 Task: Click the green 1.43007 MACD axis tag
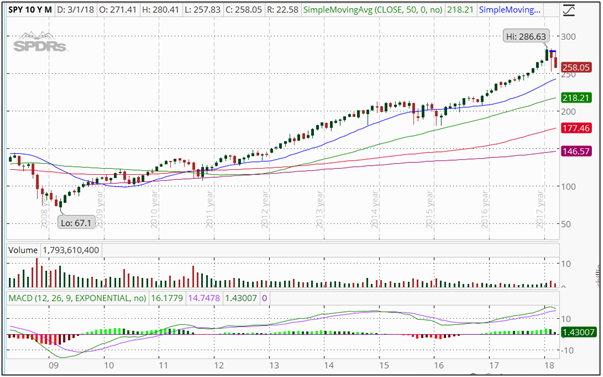pos(579,332)
